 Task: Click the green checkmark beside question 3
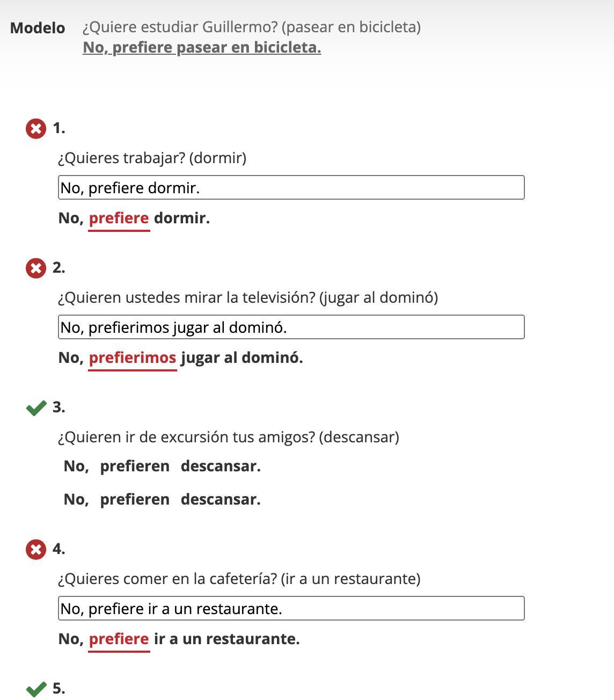point(36,409)
